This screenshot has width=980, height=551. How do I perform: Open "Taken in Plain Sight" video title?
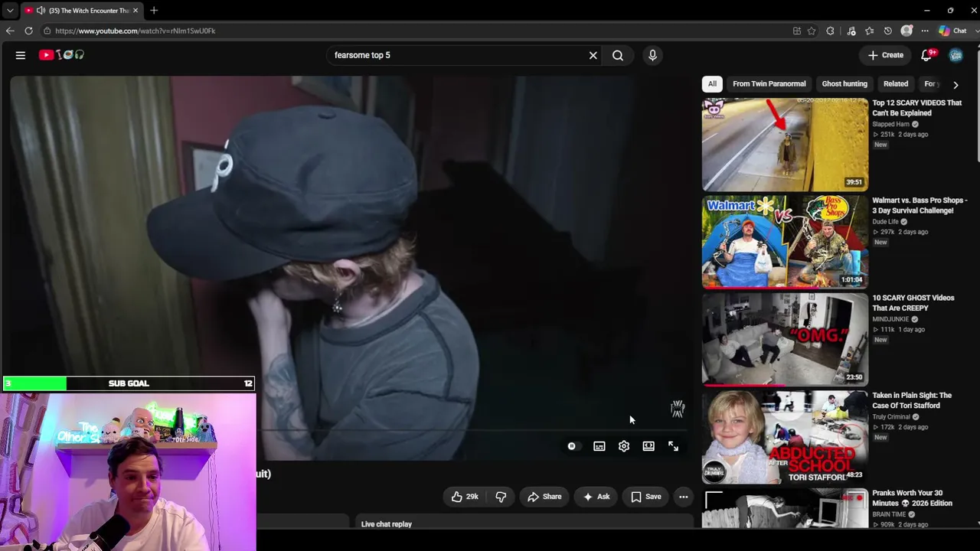pyautogui.click(x=912, y=400)
